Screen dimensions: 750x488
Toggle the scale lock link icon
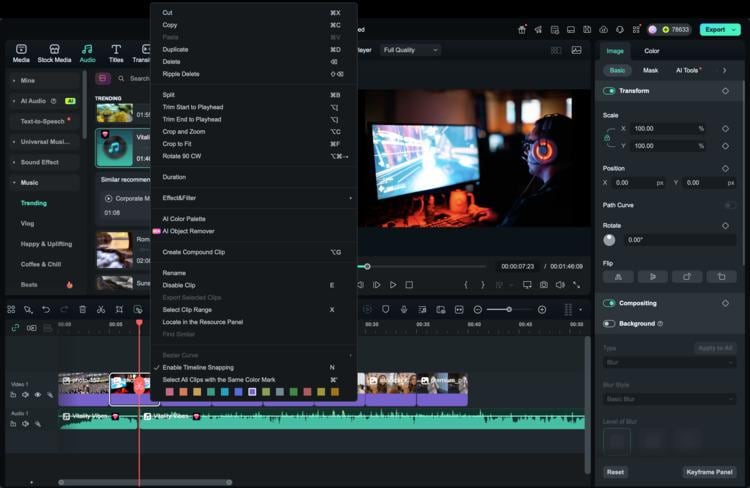tap(607, 138)
